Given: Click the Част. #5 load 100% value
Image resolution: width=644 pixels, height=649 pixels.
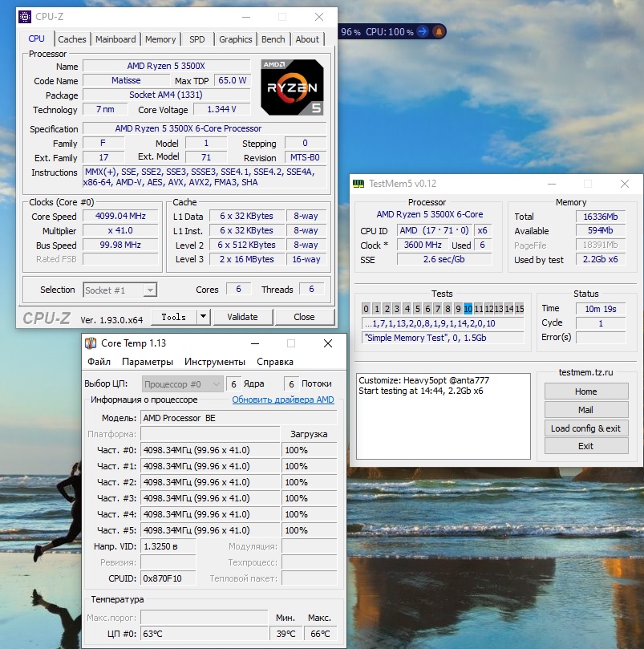Looking at the screenshot, I should [x=310, y=530].
